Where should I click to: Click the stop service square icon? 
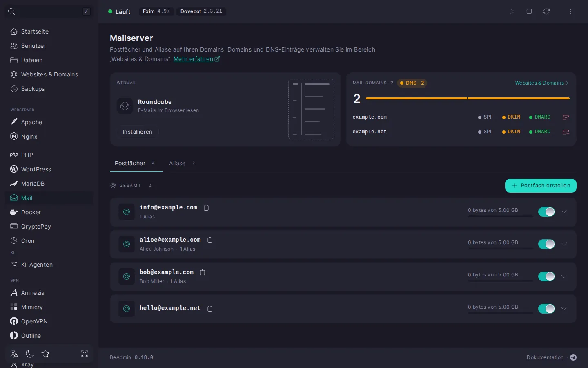[529, 11]
